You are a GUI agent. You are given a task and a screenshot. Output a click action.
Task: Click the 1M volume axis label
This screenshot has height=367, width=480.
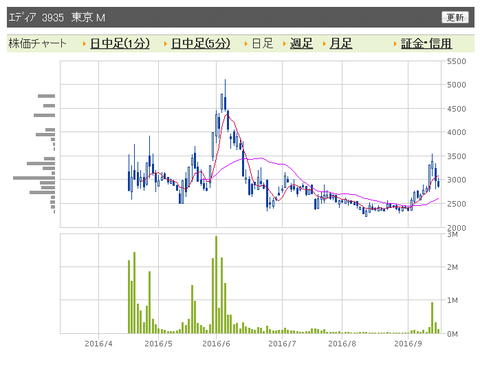452,301
